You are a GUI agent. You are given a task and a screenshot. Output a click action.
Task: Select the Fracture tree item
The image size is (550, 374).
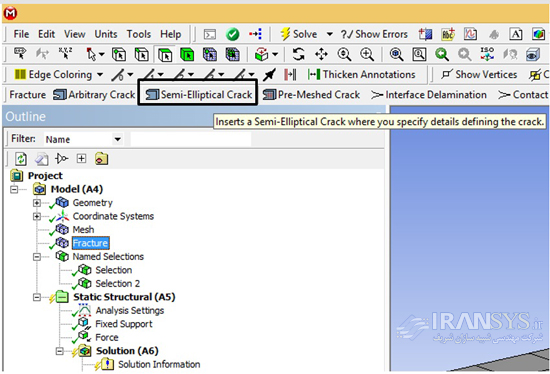90,243
